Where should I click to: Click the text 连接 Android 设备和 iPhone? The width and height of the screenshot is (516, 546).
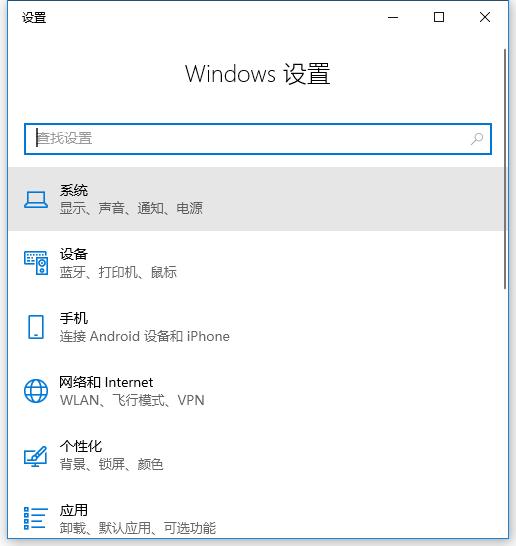[144, 336]
